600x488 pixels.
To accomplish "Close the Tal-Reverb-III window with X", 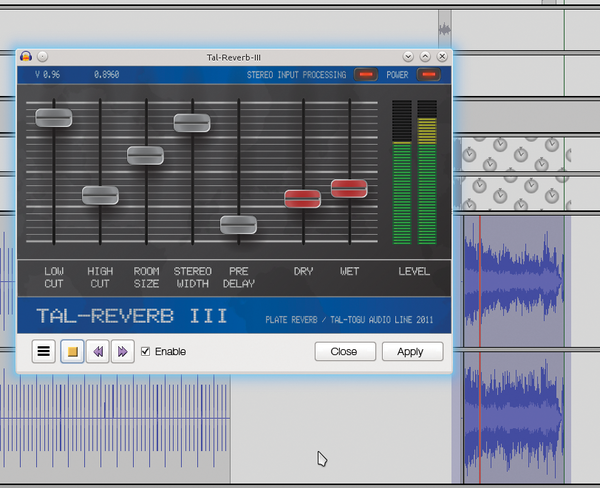I will coord(442,57).
